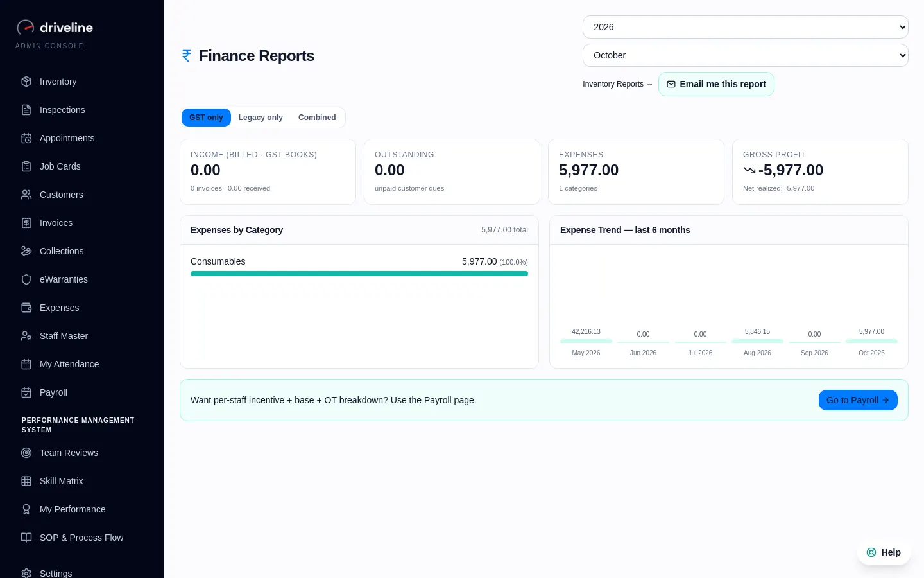Click the My Performance award icon
Viewport: 924px width, 578px height.
click(26, 509)
